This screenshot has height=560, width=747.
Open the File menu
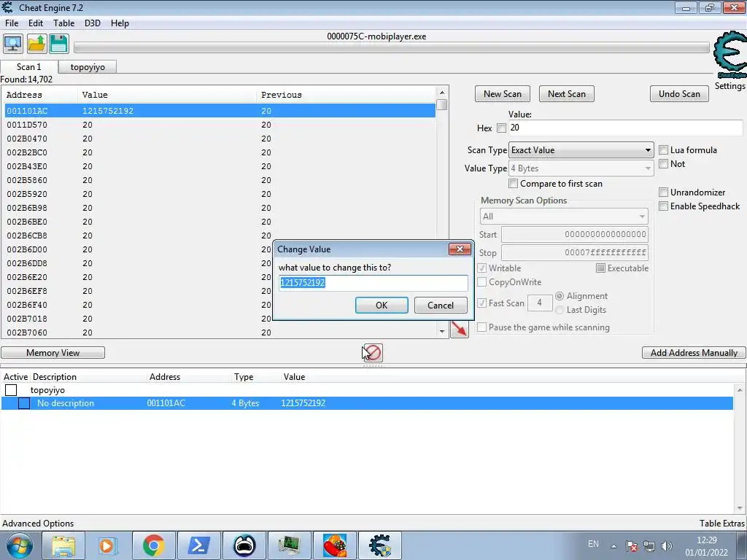12,23
